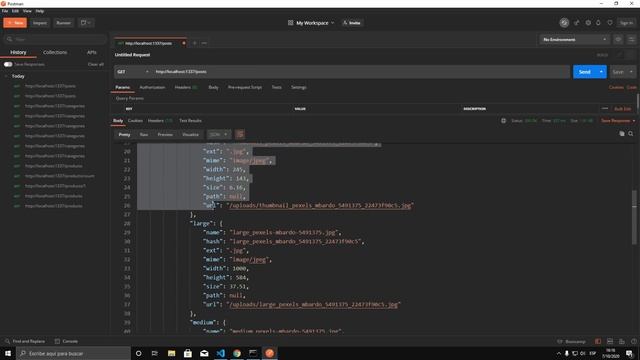Open Chrome from the taskbar

(x=237, y=353)
